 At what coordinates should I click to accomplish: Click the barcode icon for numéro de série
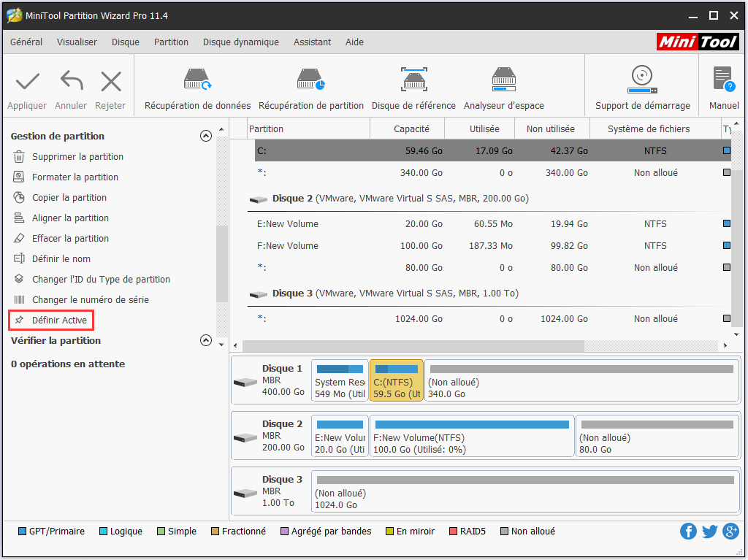coord(18,299)
